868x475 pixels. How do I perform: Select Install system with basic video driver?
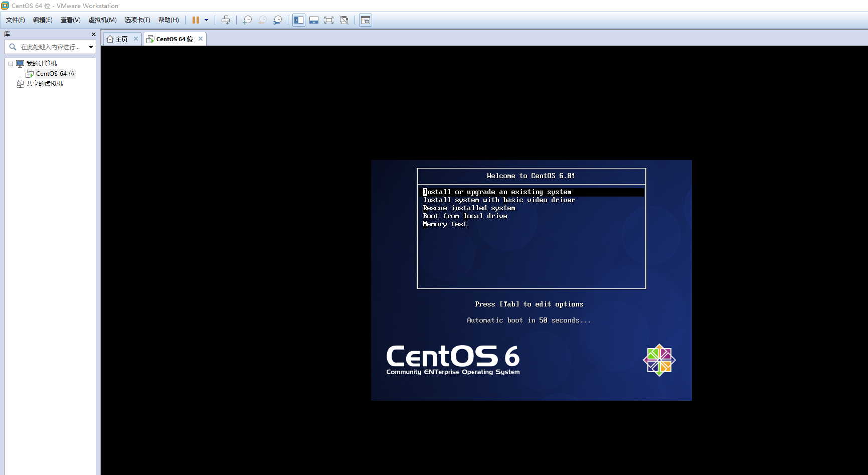[499, 200]
